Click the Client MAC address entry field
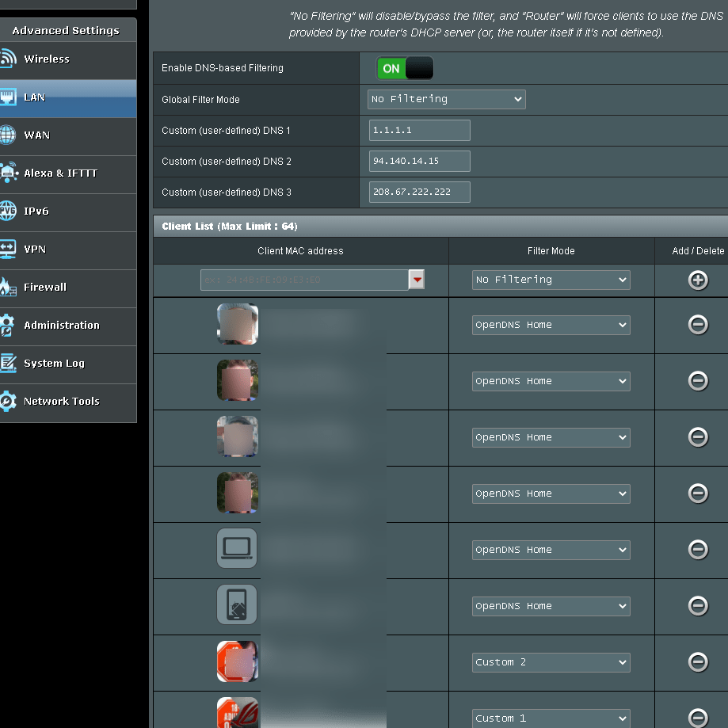The image size is (728, 728). click(304, 280)
